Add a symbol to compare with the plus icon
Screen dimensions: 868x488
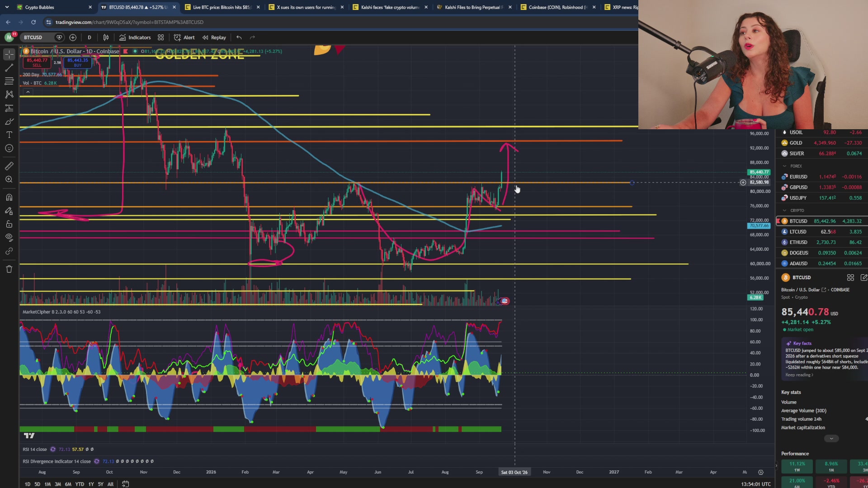[x=73, y=38]
